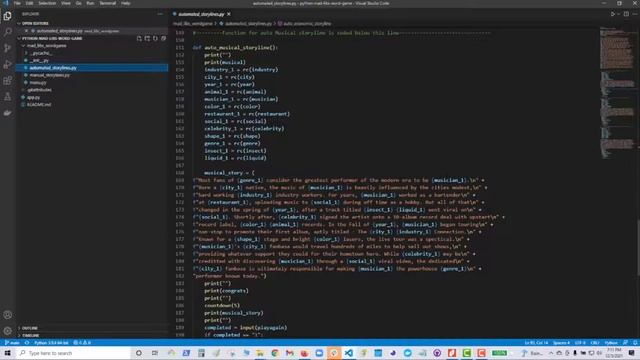Image resolution: width=640 pixels, height=360 pixels.
Task: Open run button dropdown arrow in editor toolbar
Action: point(618,14)
